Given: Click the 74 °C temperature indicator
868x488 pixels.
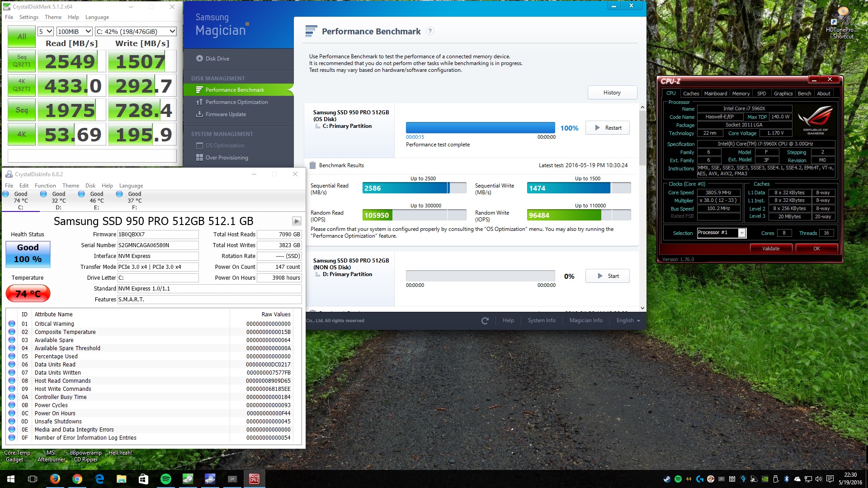Looking at the screenshot, I should point(28,294).
